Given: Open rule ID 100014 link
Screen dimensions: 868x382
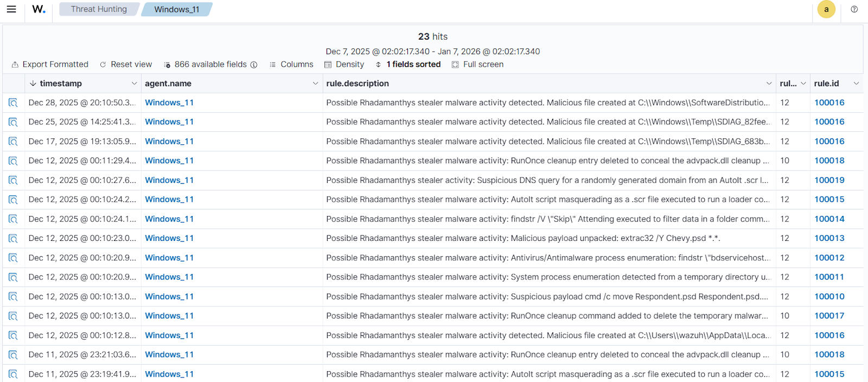Looking at the screenshot, I should point(829,219).
